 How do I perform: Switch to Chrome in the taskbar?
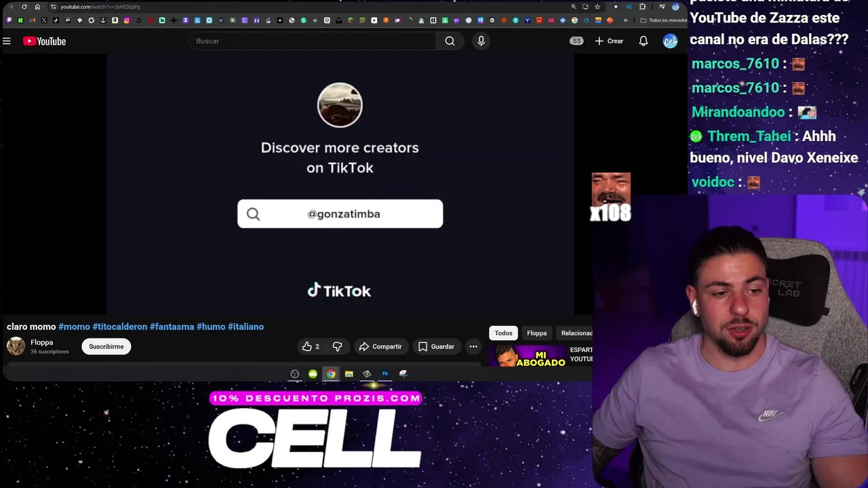pos(331,373)
